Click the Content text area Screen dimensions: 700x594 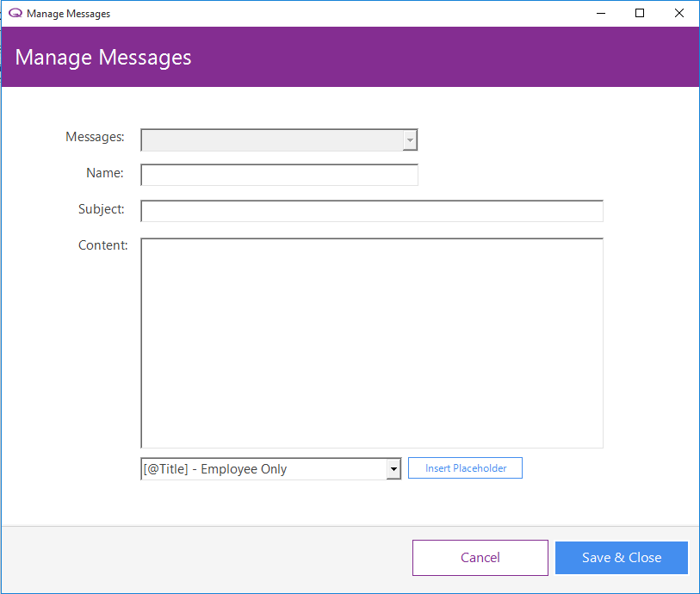372,343
